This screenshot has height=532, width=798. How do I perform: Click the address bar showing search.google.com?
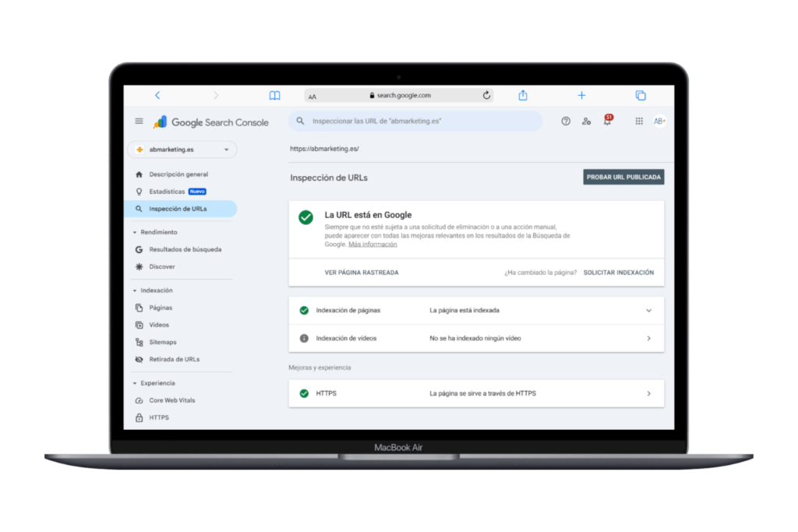tap(398, 95)
